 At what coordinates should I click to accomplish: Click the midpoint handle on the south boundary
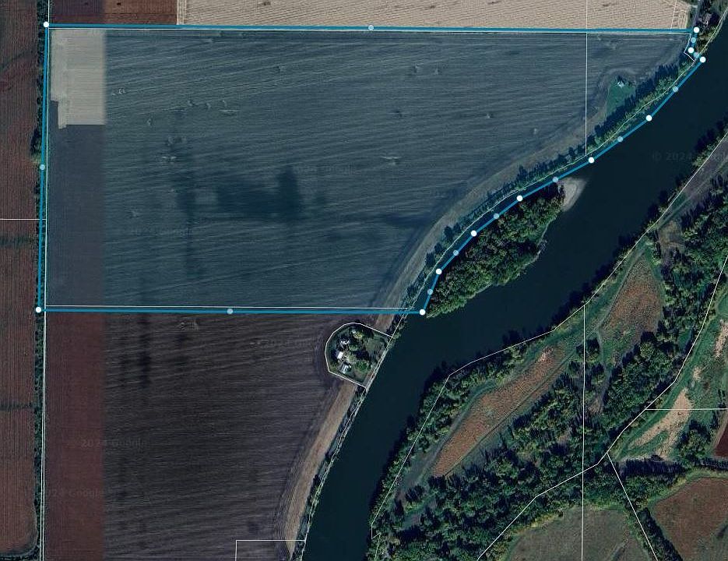tap(230, 311)
